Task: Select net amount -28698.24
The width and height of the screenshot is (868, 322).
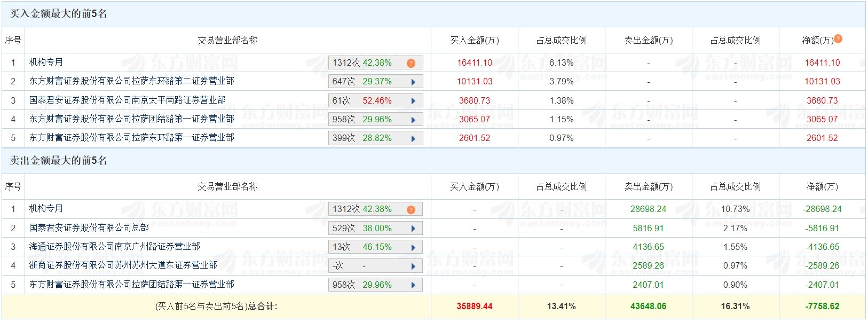Action: point(822,209)
